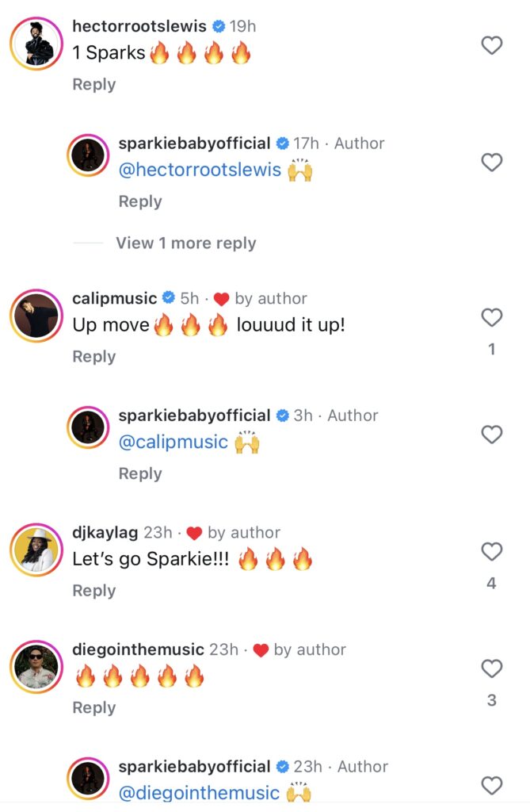This screenshot has height=812, width=530.
Task: Tap heart on sparkiebabyofficial's reply to calipmusic
Action: point(492,435)
